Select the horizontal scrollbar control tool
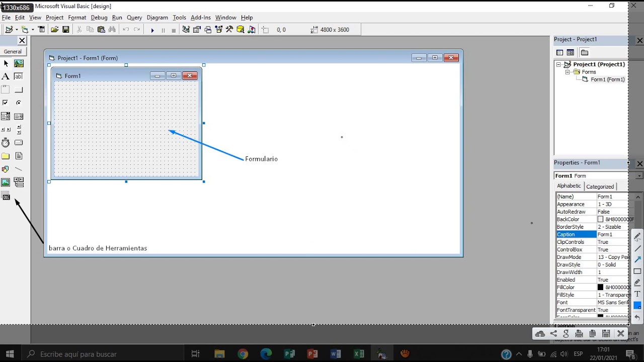644x362 pixels. [6, 130]
